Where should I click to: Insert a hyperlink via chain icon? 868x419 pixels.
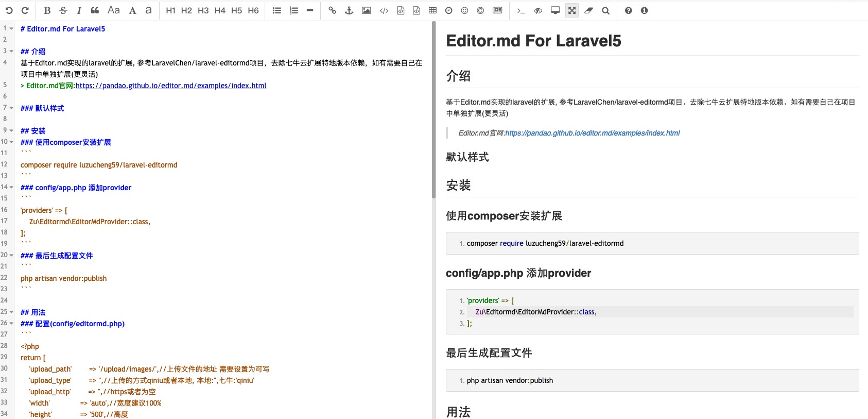(x=333, y=10)
